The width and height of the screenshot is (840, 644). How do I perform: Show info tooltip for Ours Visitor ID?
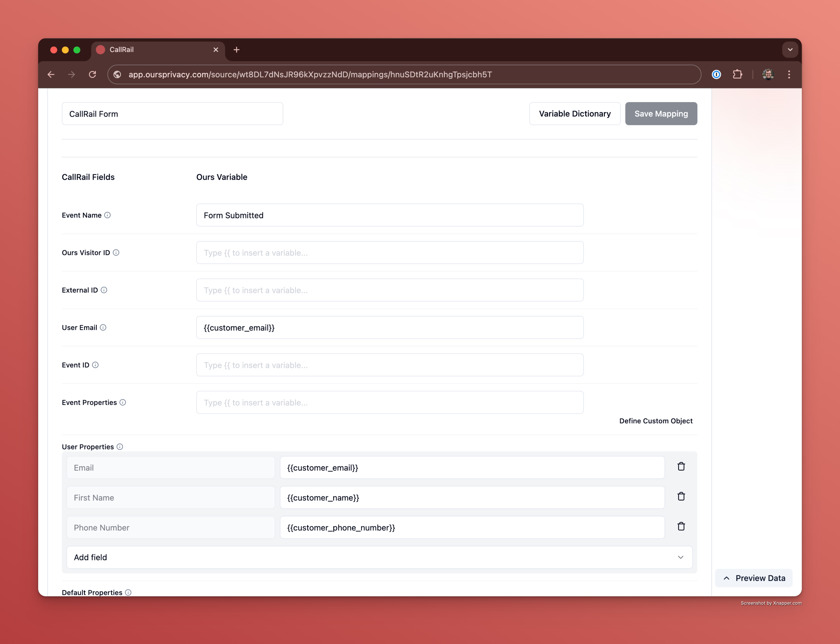pos(116,253)
